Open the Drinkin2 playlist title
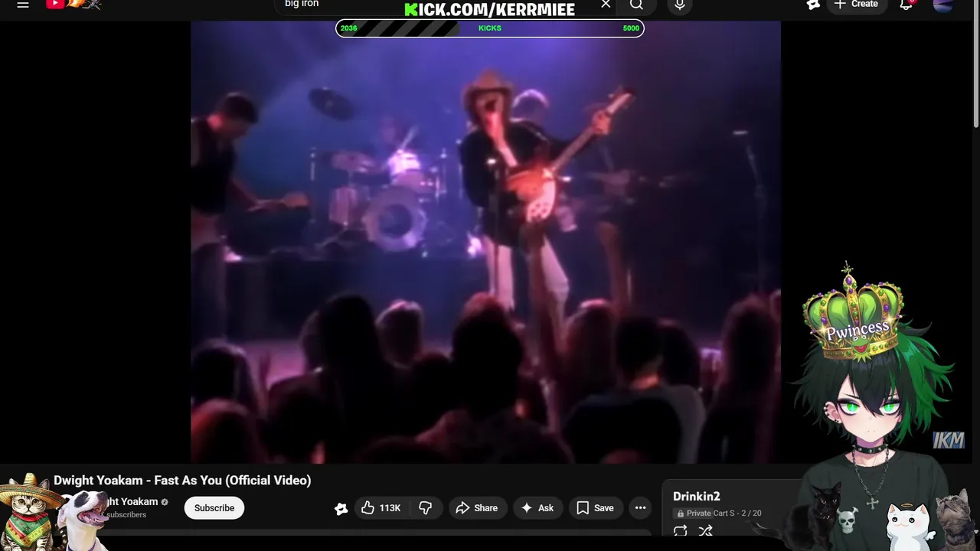The image size is (980, 551). pyautogui.click(x=697, y=497)
